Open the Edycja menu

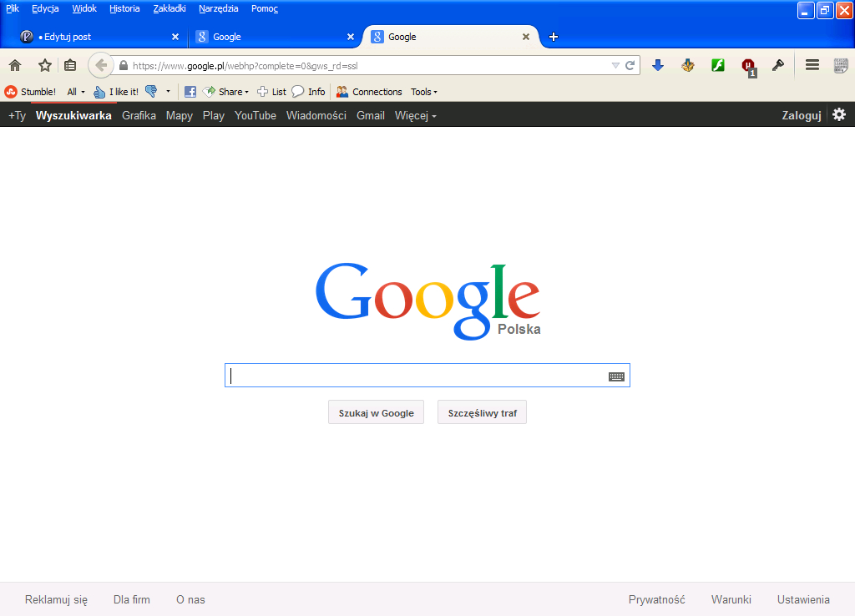(45, 8)
